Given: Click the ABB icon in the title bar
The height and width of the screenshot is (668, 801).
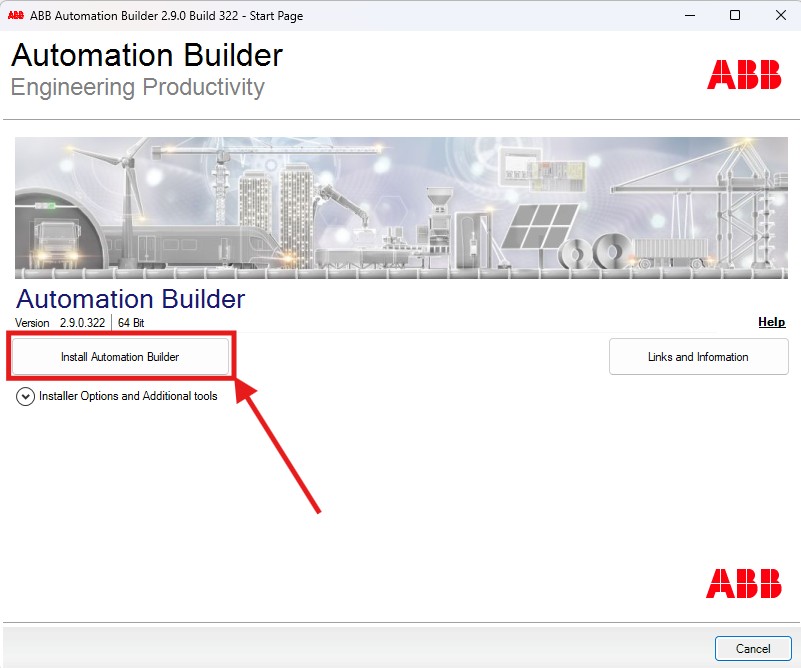Looking at the screenshot, I should 16,15.
